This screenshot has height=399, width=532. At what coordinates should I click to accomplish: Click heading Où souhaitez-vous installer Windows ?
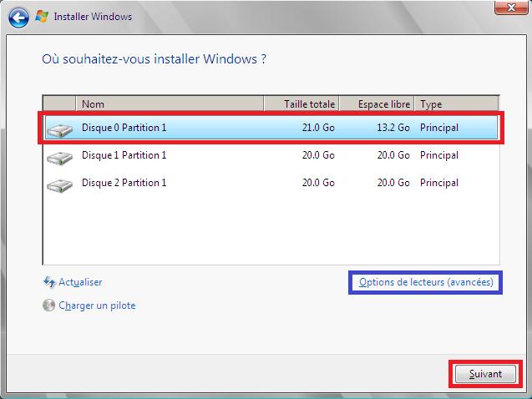[x=154, y=59]
